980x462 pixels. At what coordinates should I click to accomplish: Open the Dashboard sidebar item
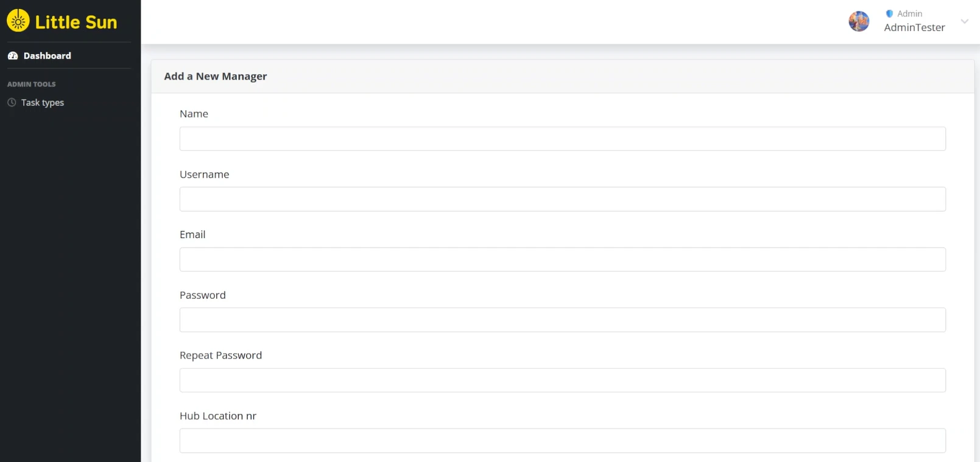47,56
